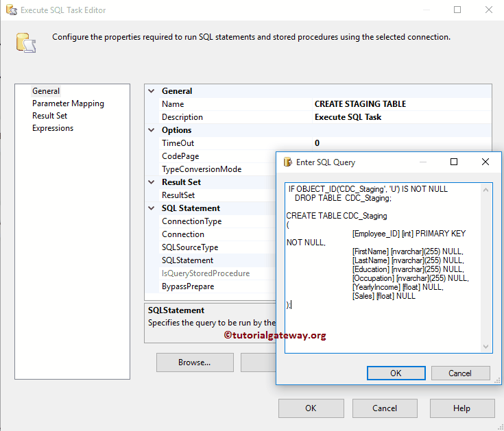Viewport: 504px width, 431px height.
Task: Click the scroll up arrow in query box
Action: pyautogui.click(x=485, y=190)
